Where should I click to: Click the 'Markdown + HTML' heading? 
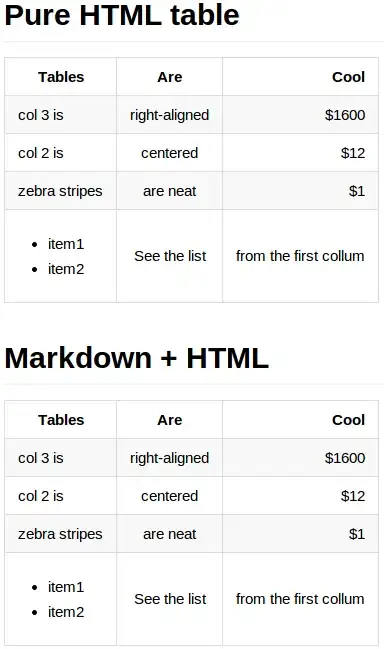tap(137, 358)
